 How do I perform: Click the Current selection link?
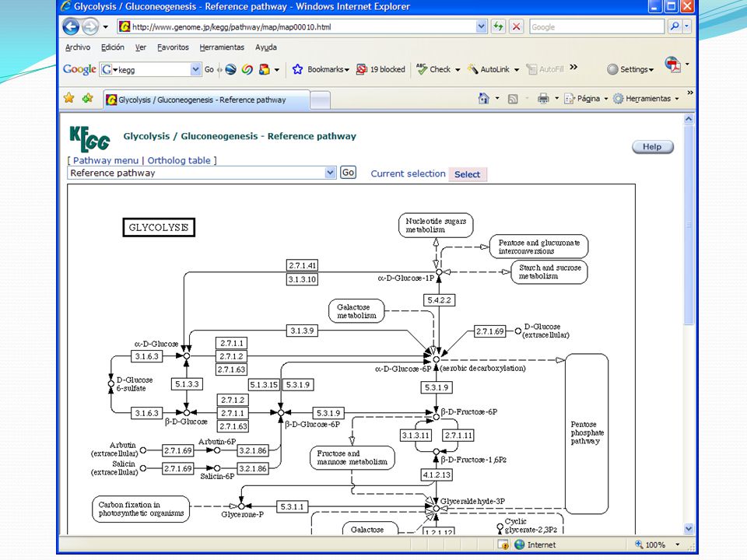point(408,173)
